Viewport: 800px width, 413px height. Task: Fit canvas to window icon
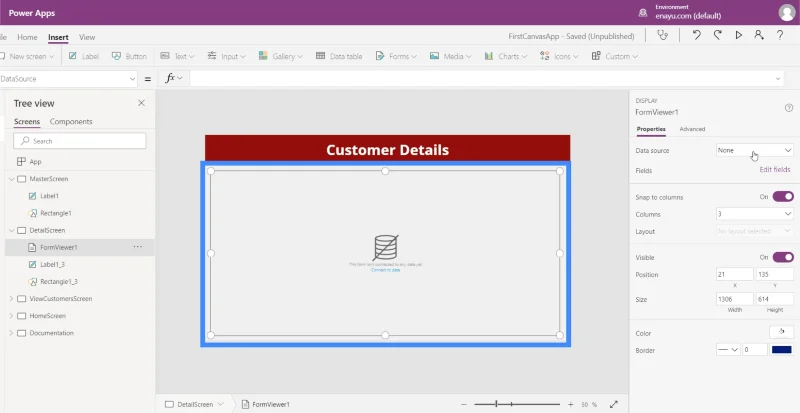[x=614, y=404]
